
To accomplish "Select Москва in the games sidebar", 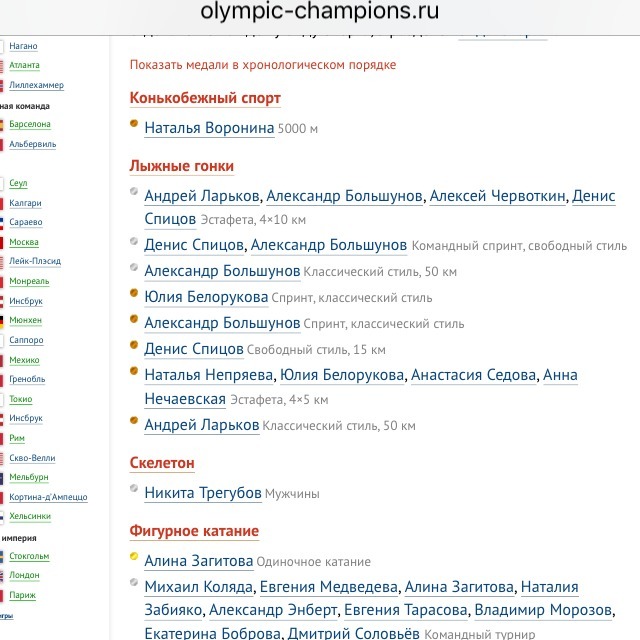I will click(23, 242).
